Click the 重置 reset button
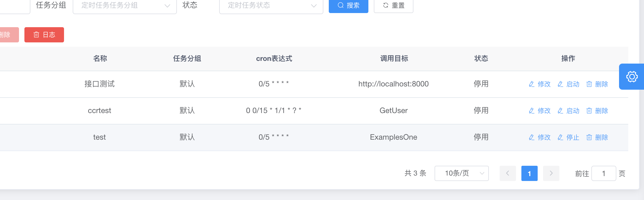Viewport: 644px width, 200px height. click(x=394, y=5)
